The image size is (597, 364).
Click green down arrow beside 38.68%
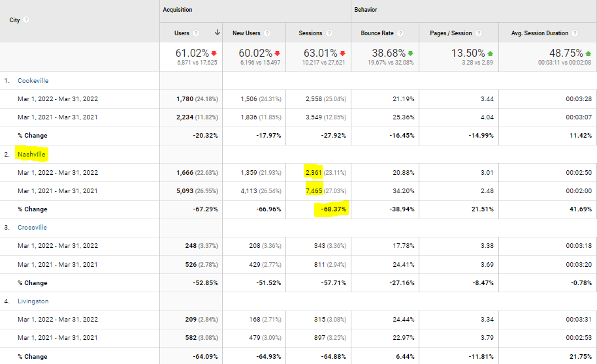click(410, 53)
